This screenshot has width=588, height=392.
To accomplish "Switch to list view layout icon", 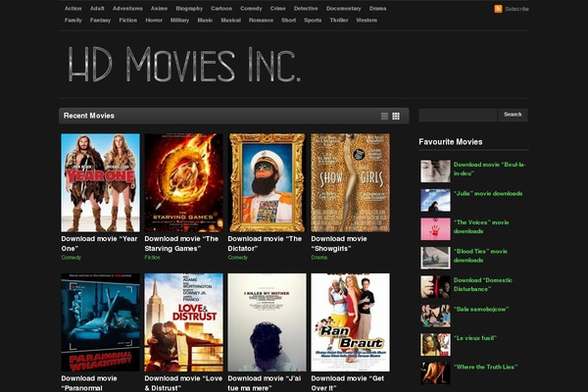I will (x=384, y=116).
